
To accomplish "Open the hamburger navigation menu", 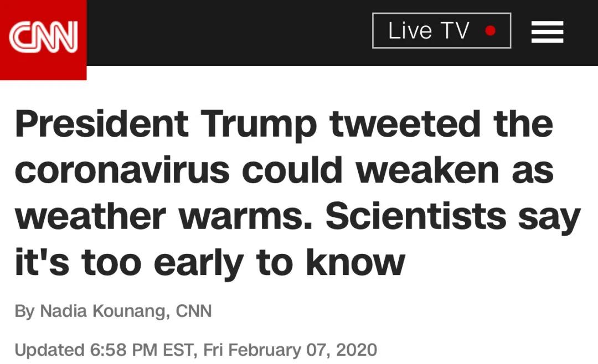I will coord(547,31).
